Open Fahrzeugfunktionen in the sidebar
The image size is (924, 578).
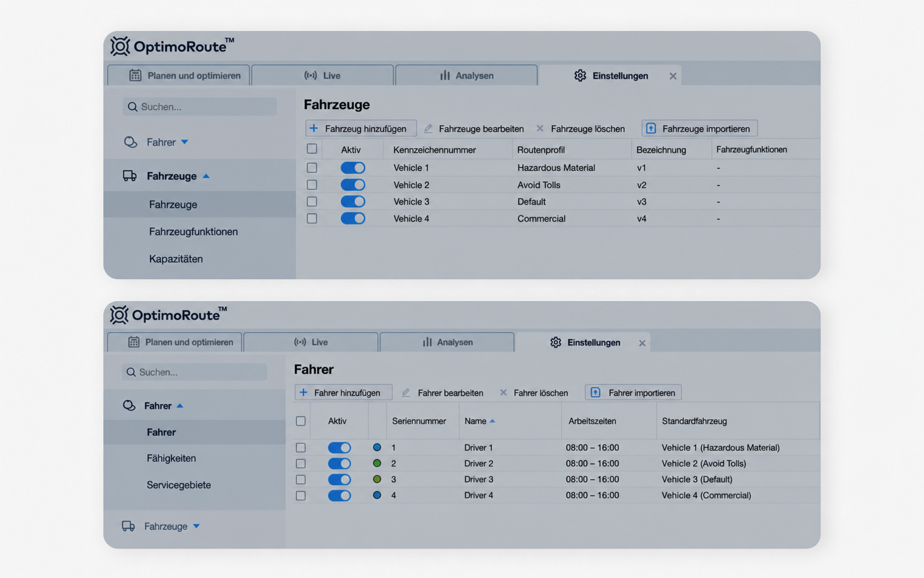click(x=193, y=232)
